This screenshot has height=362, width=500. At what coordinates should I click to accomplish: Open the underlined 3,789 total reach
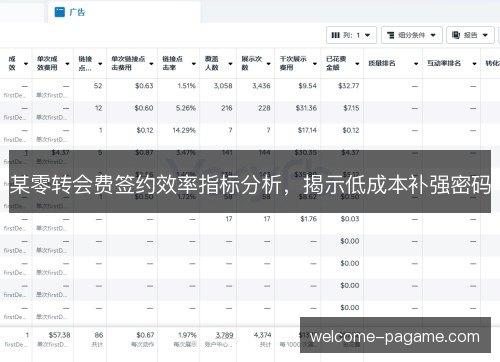click(x=224, y=335)
